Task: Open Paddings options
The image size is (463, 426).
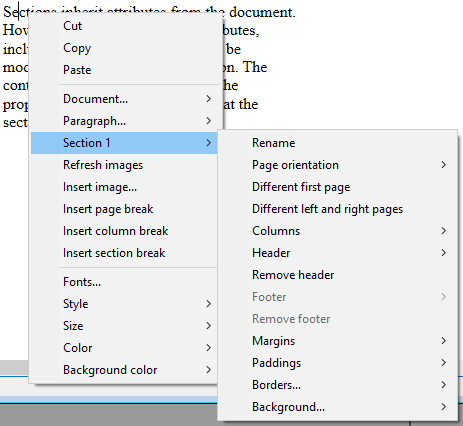Action: pyautogui.click(x=337, y=363)
